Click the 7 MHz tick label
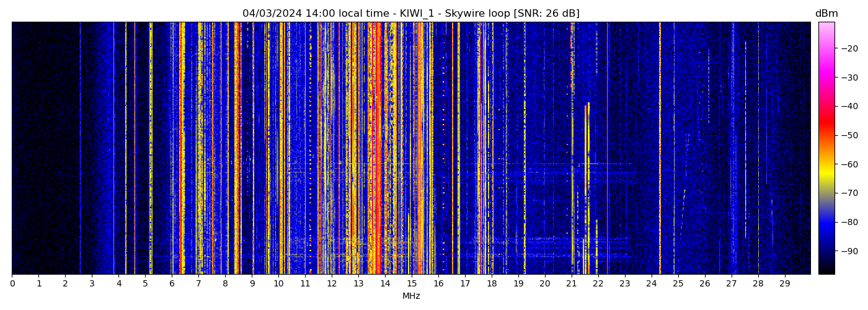The width and height of the screenshot is (868, 310). tap(198, 283)
